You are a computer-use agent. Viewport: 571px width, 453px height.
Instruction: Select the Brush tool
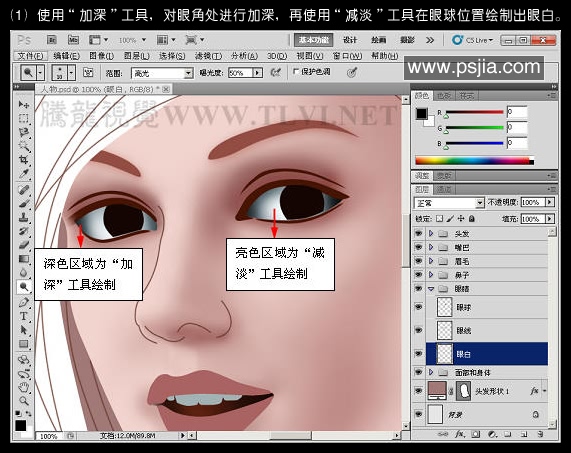24,204
